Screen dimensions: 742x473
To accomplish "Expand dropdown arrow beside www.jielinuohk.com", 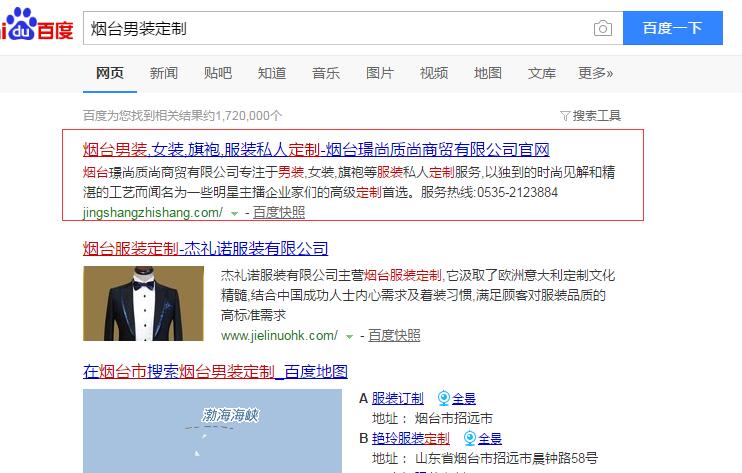I will click(350, 335).
